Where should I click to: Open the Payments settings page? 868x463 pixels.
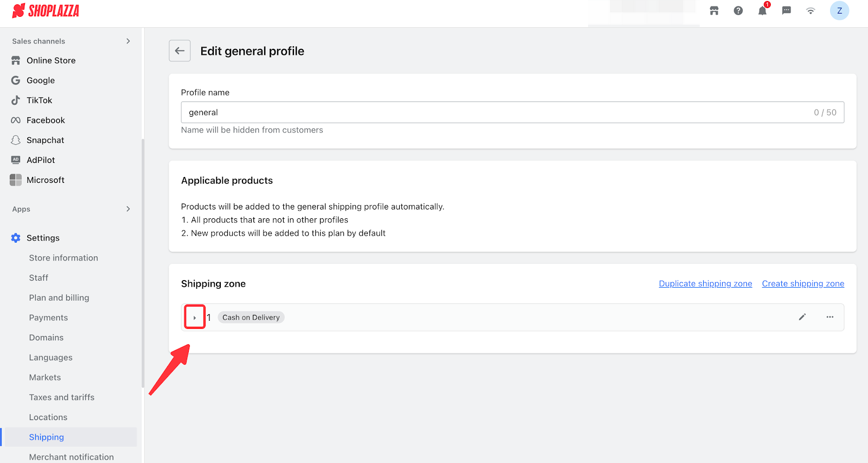[x=48, y=318]
